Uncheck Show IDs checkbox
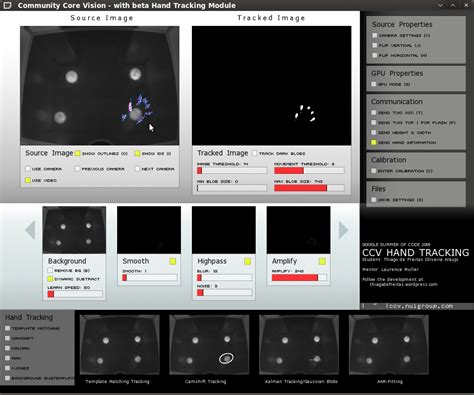Viewport: 474px width, 395px height. (137, 153)
